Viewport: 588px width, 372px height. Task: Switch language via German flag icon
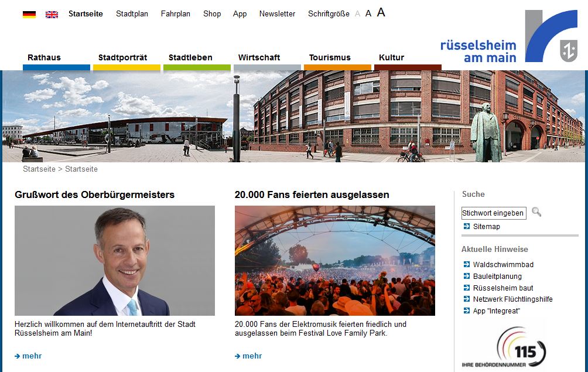pos(29,14)
